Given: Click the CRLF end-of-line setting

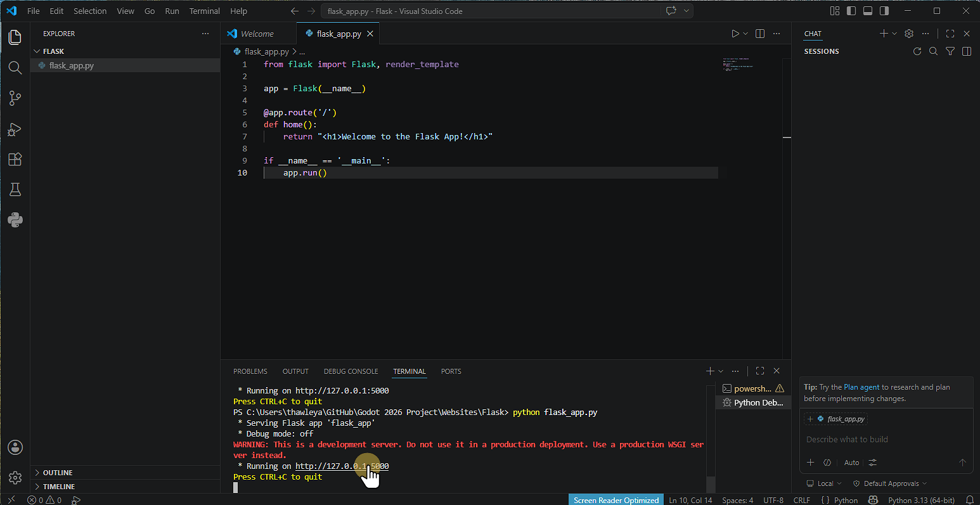Looking at the screenshot, I should click(x=802, y=500).
